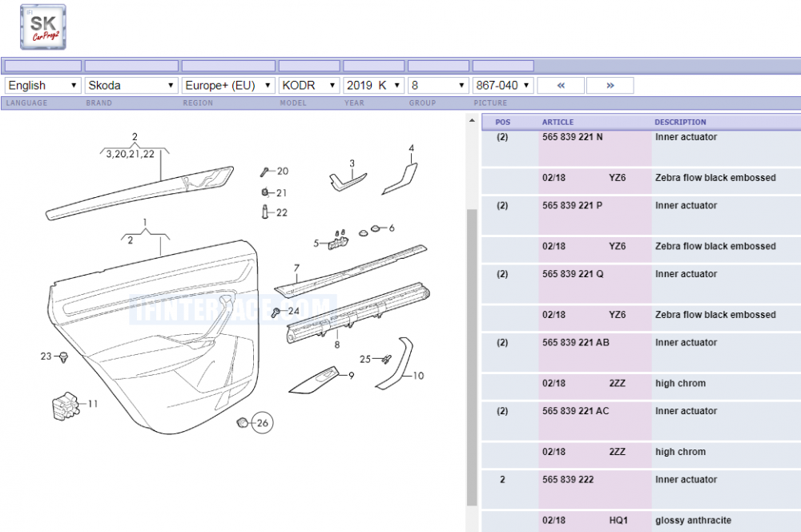
Task: Open the Group dropdown showing 8
Action: point(438,86)
